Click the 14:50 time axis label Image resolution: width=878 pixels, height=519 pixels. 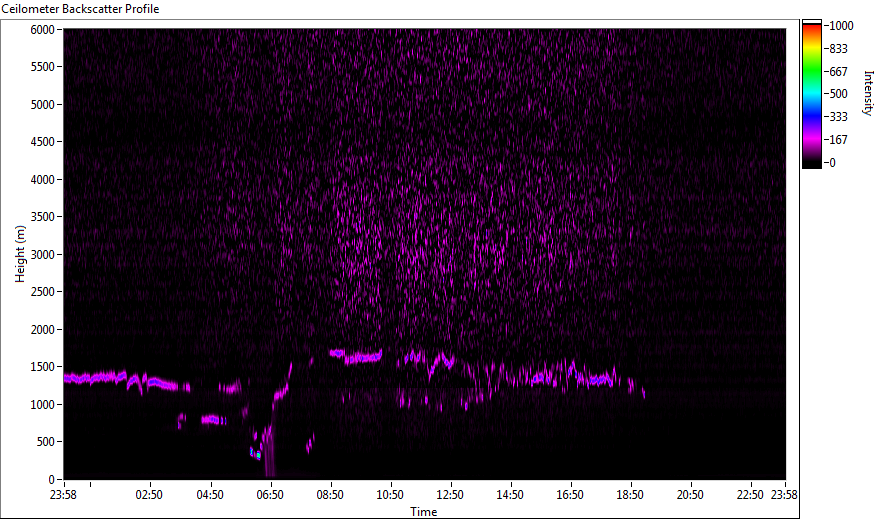click(510, 495)
